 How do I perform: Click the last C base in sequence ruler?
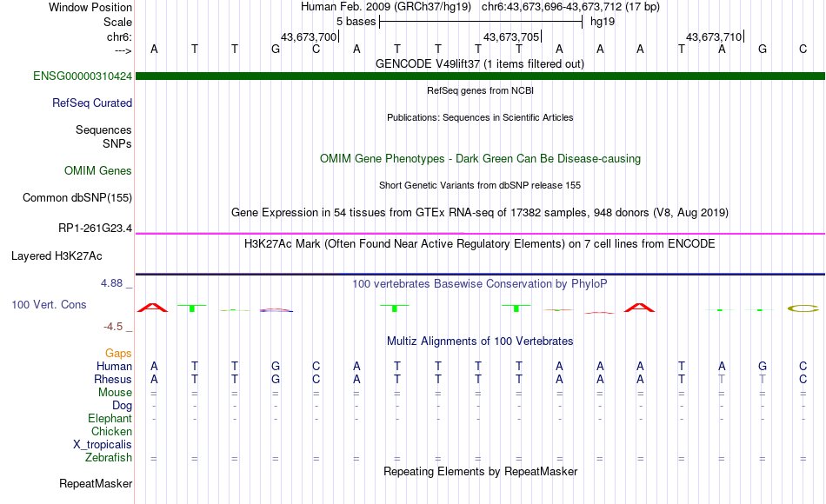(x=803, y=49)
